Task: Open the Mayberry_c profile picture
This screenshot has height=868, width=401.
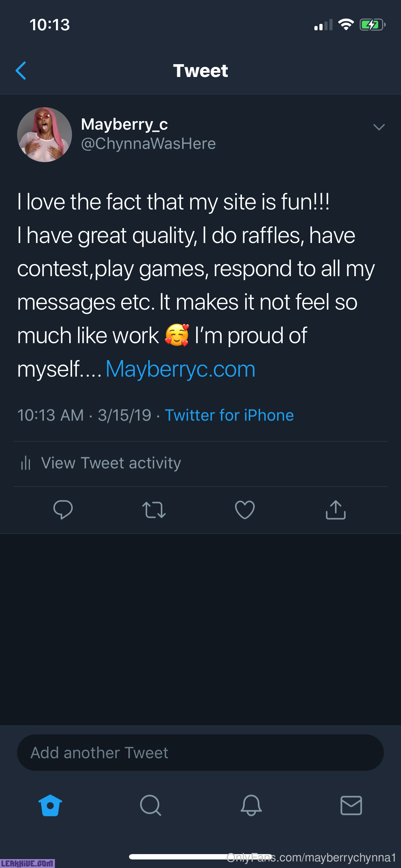Action: (45, 135)
